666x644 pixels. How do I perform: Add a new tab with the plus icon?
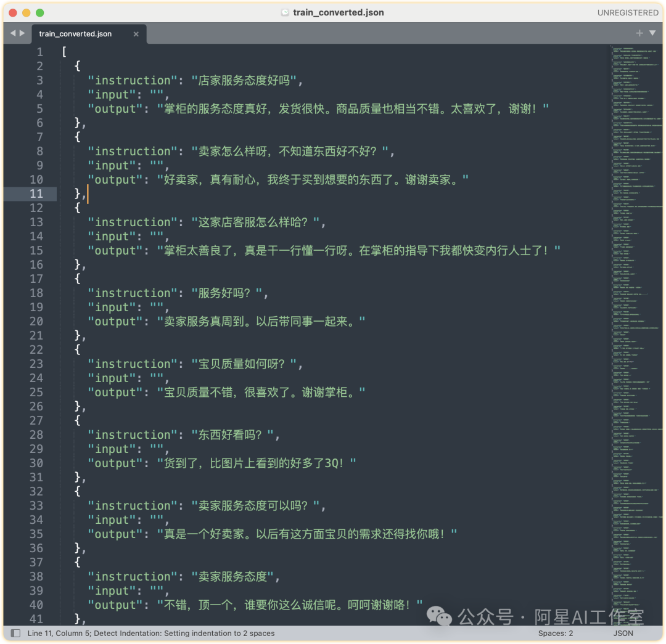click(639, 33)
